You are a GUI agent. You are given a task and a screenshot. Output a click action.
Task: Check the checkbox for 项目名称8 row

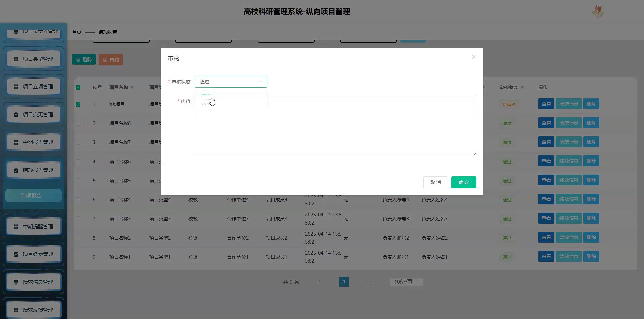[78, 123]
